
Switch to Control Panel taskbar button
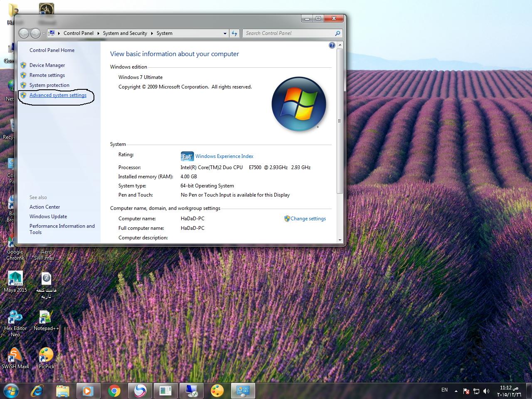(243, 391)
